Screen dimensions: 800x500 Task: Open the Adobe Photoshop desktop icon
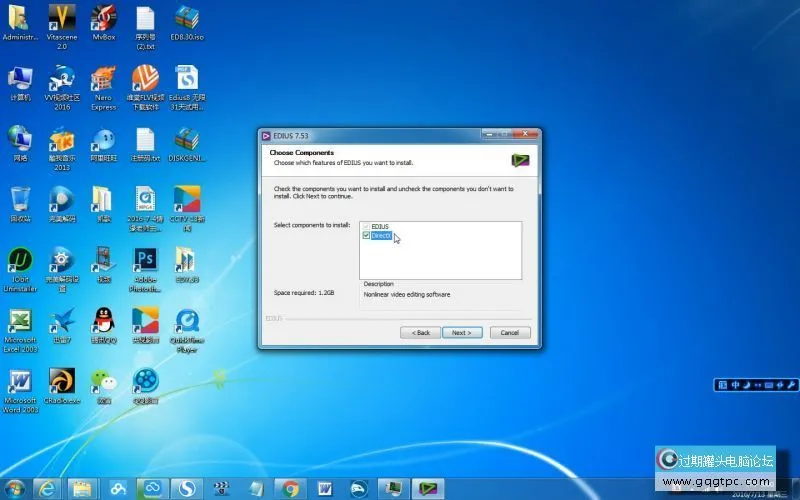(x=145, y=261)
